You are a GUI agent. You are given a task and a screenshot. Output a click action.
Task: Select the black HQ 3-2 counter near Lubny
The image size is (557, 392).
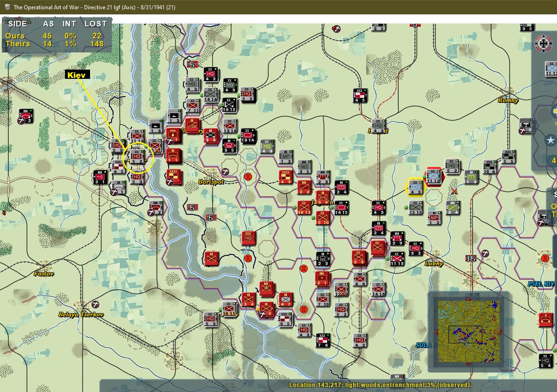(x=416, y=249)
